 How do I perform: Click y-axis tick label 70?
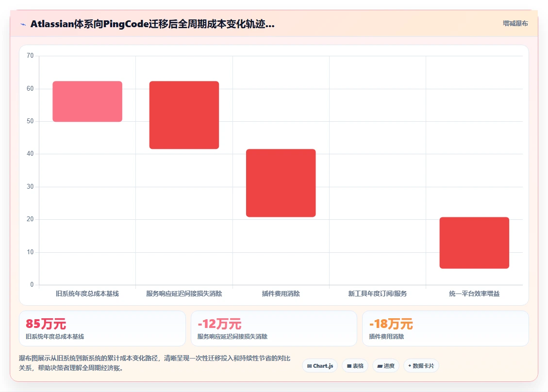point(30,56)
